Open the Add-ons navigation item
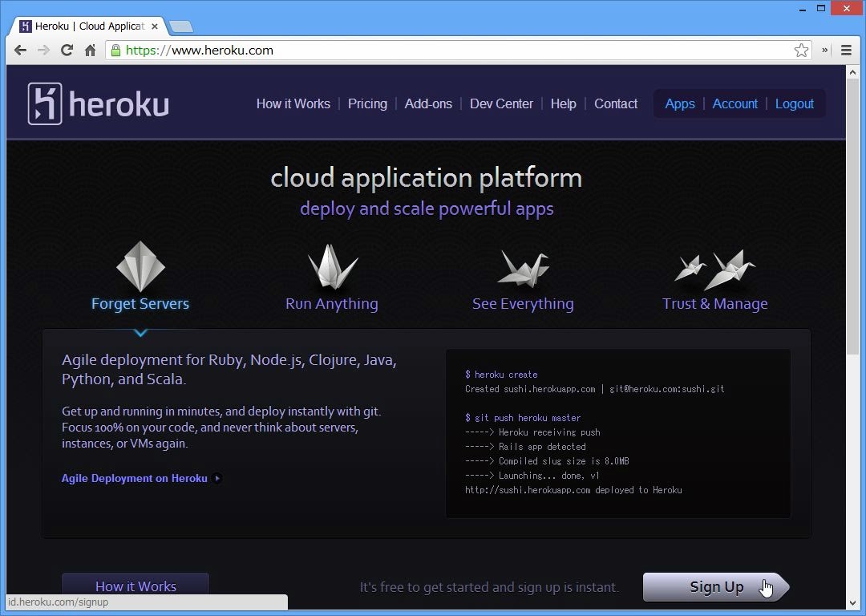866x616 pixels. pos(428,103)
